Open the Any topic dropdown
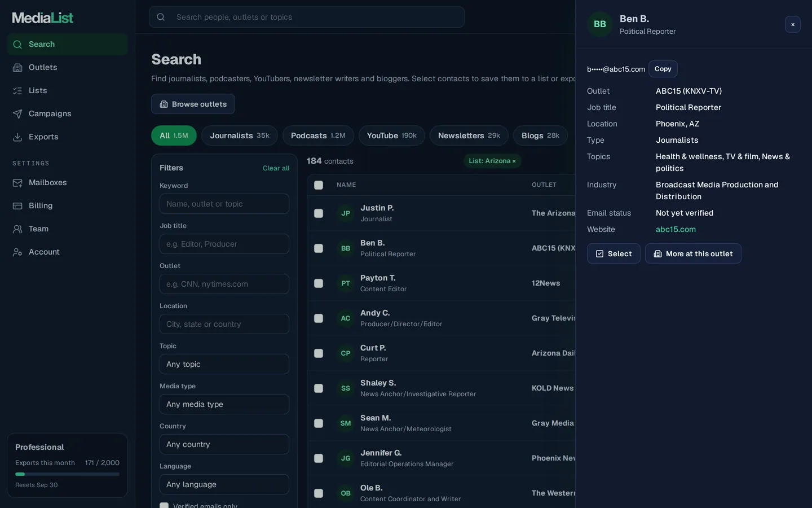 tap(224, 364)
